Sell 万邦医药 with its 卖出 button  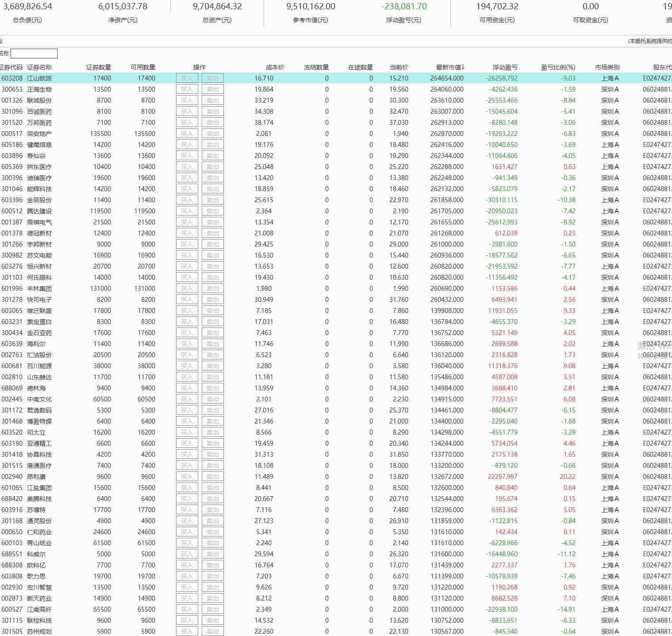tap(213, 123)
